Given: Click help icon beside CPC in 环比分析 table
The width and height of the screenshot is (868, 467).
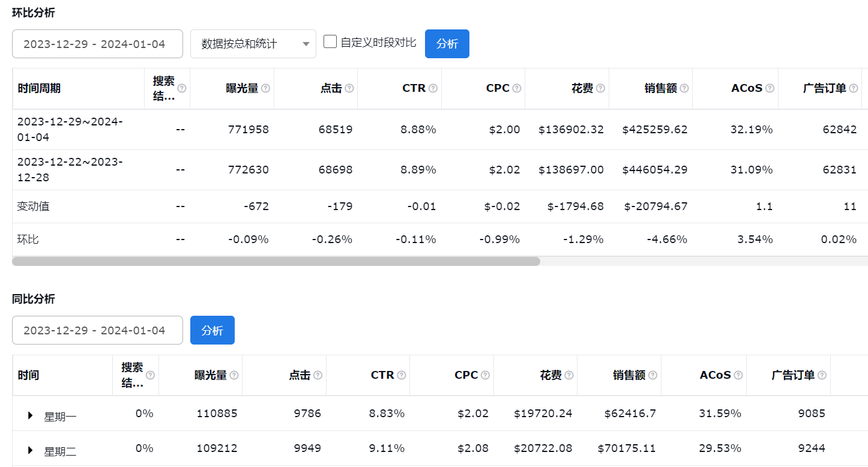Looking at the screenshot, I should click(x=517, y=88).
